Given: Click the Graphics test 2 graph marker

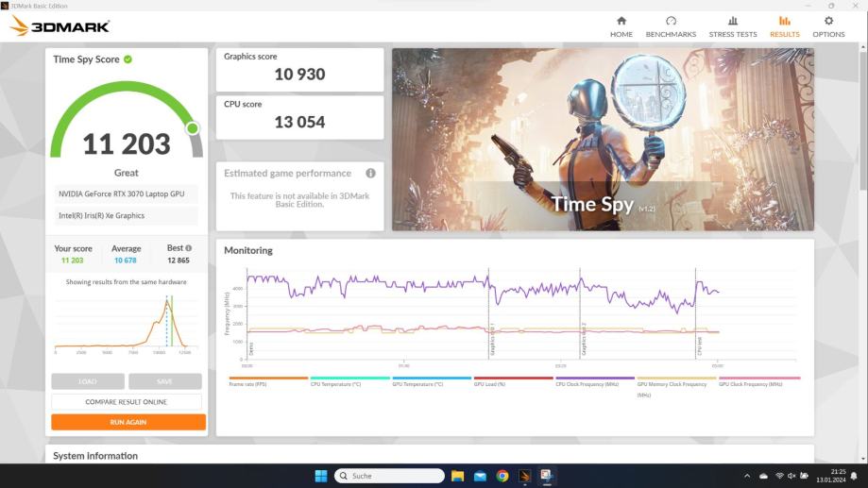Looking at the screenshot, I should (584, 339).
